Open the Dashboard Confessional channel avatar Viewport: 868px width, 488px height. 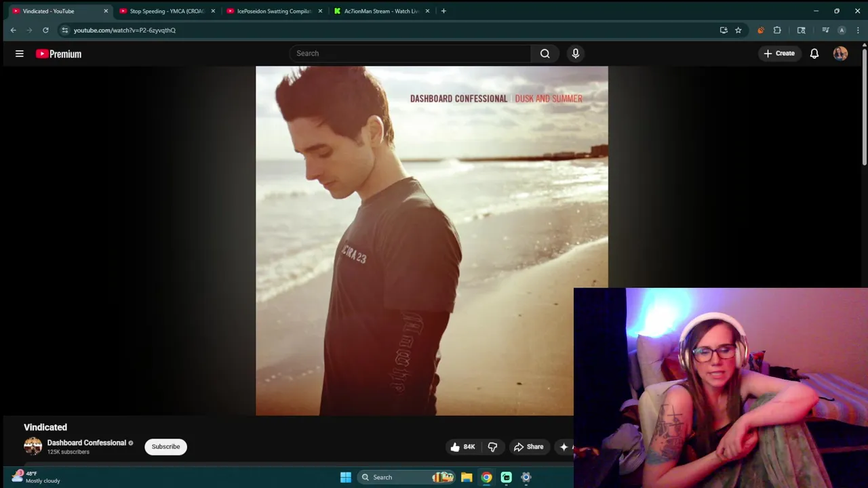[33, 446]
